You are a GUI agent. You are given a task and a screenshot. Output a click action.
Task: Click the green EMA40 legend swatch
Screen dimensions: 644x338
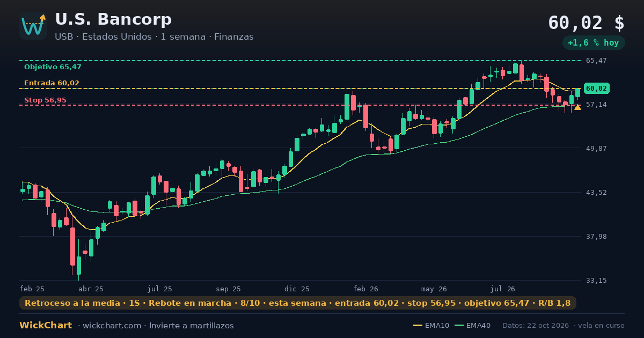tap(459, 326)
